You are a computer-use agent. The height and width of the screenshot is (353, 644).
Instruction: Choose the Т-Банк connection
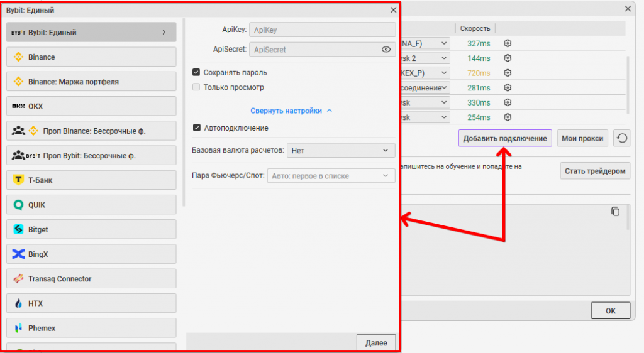(x=91, y=180)
